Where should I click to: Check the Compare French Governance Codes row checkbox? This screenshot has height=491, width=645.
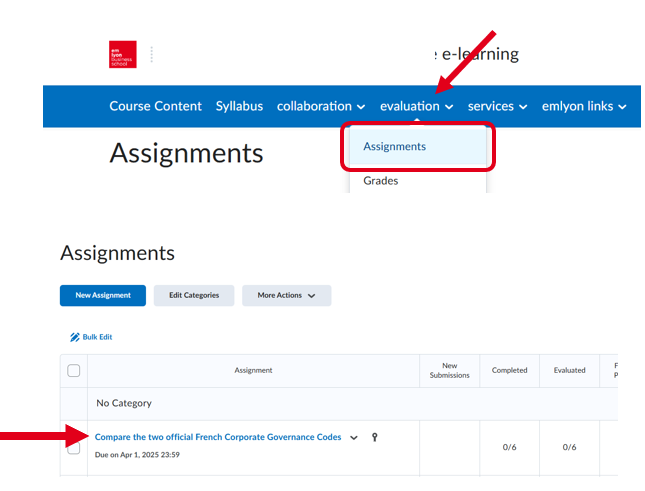73,448
